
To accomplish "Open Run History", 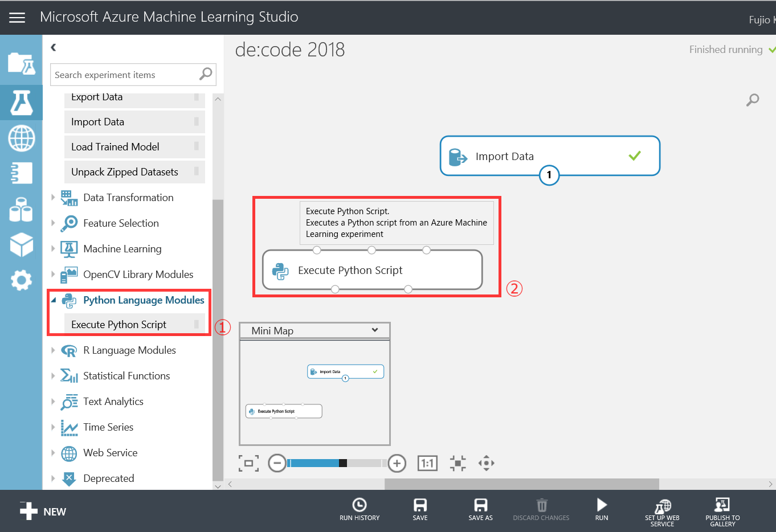I will 360,509.
